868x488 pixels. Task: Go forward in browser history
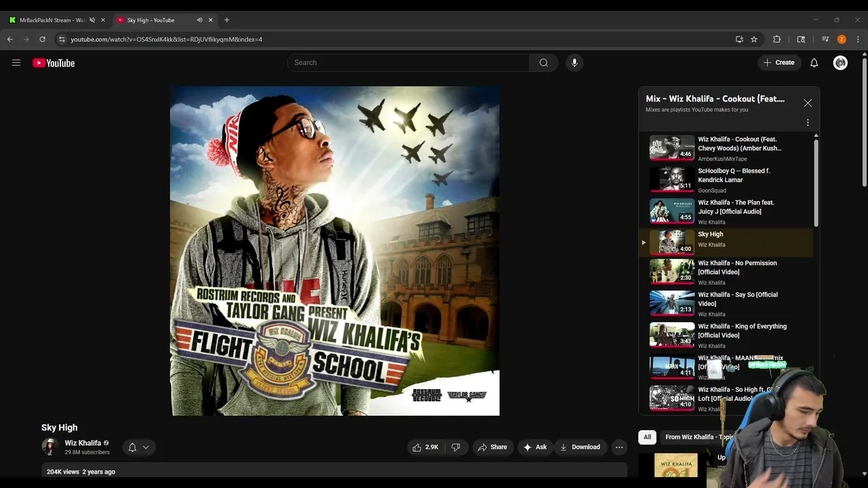[26, 39]
